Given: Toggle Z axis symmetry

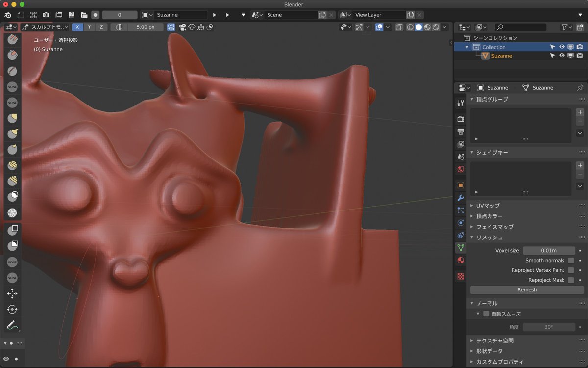Looking at the screenshot, I should pos(101,27).
